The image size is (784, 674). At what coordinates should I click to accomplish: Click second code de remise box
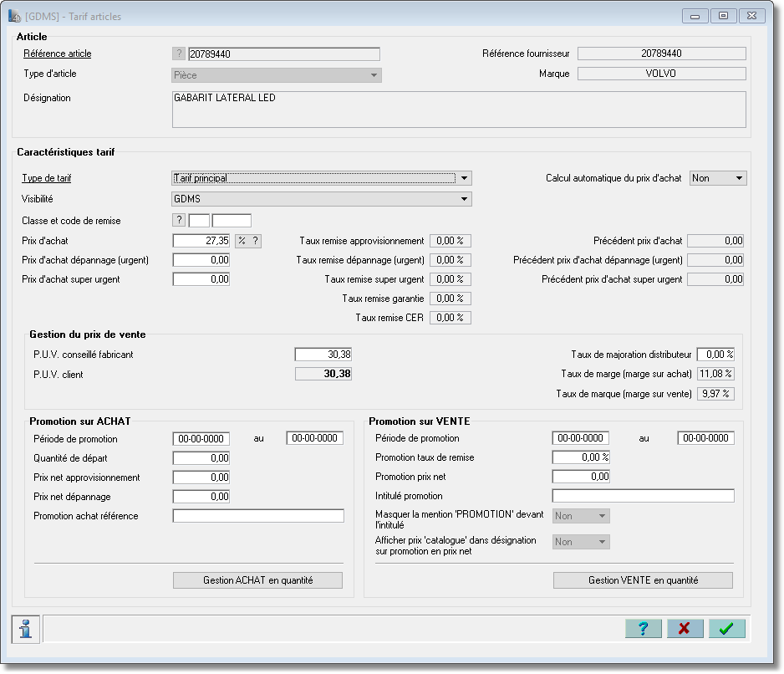[x=232, y=220]
